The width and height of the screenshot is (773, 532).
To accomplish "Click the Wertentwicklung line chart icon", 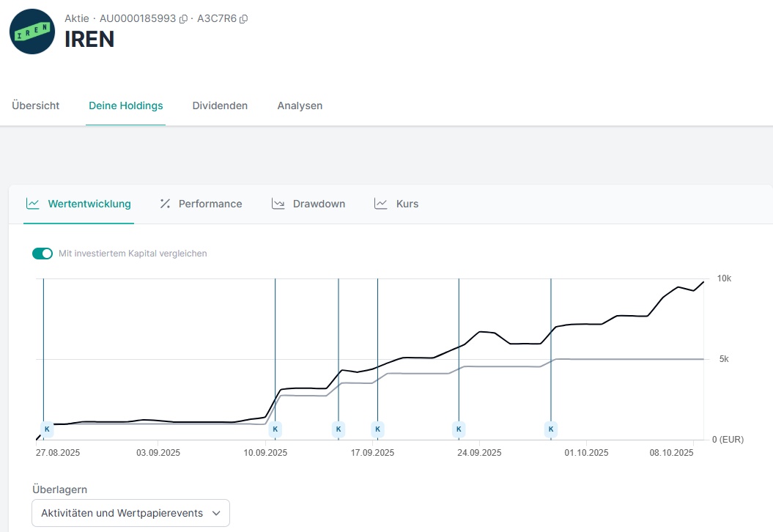I will (x=32, y=204).
